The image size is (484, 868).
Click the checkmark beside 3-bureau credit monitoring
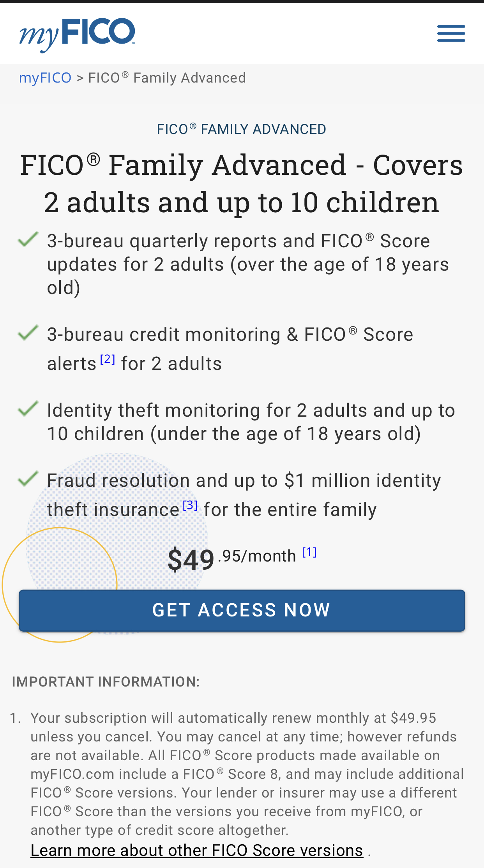click(28, 333)
